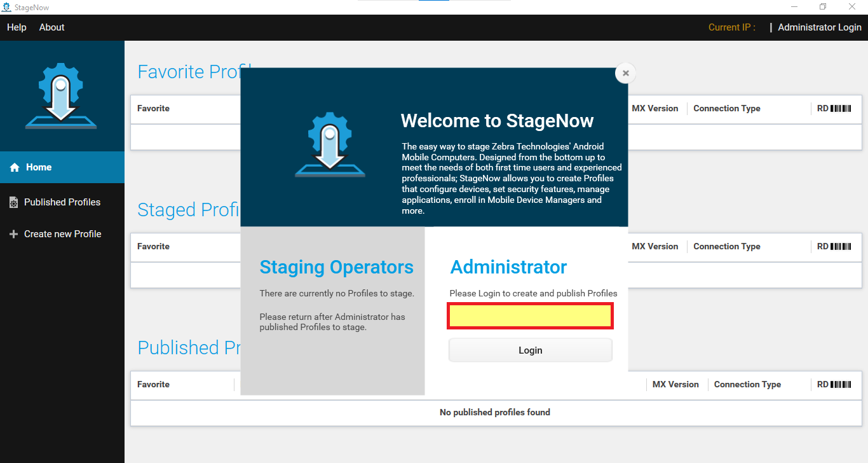The width and height of the screenshot is (868, 463).
Task: Click the StageNow app icon in the title bar
Action: 7,7
